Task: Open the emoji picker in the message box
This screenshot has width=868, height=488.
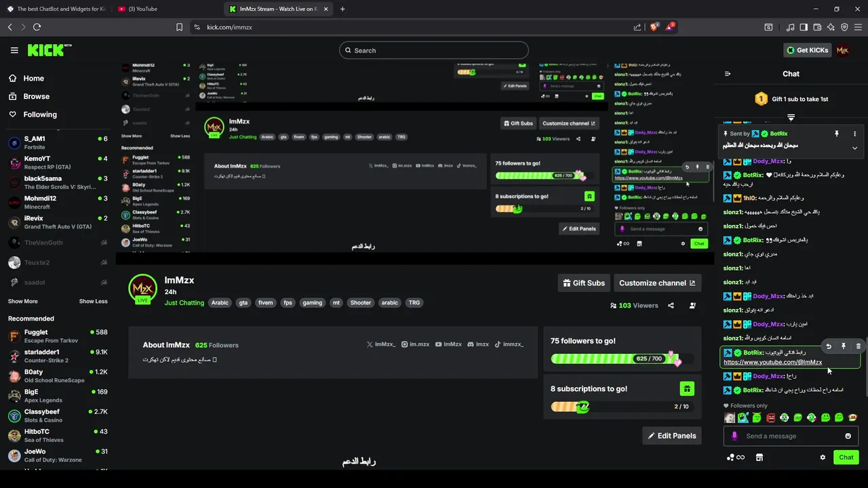Action: (x=848, y=436)
